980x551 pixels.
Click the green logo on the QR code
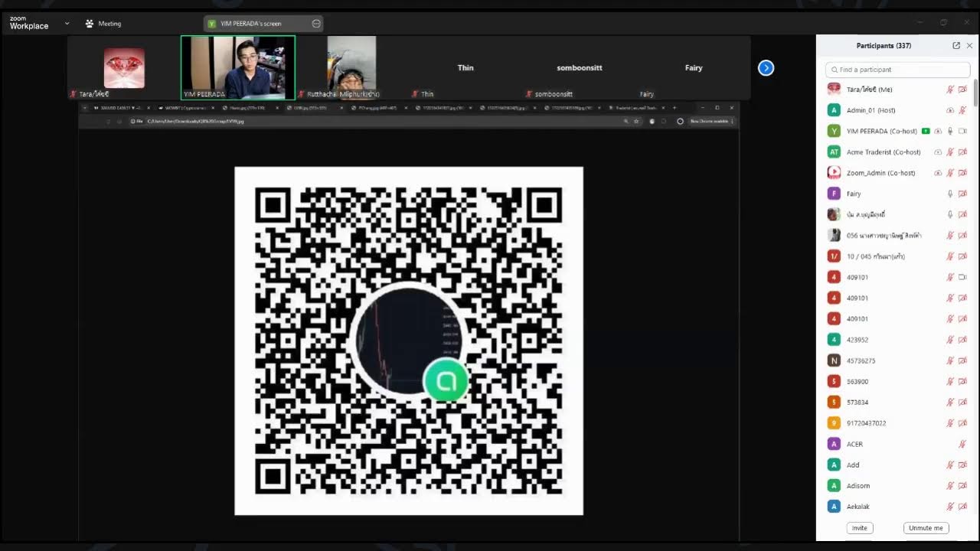[x=446, y=380]
